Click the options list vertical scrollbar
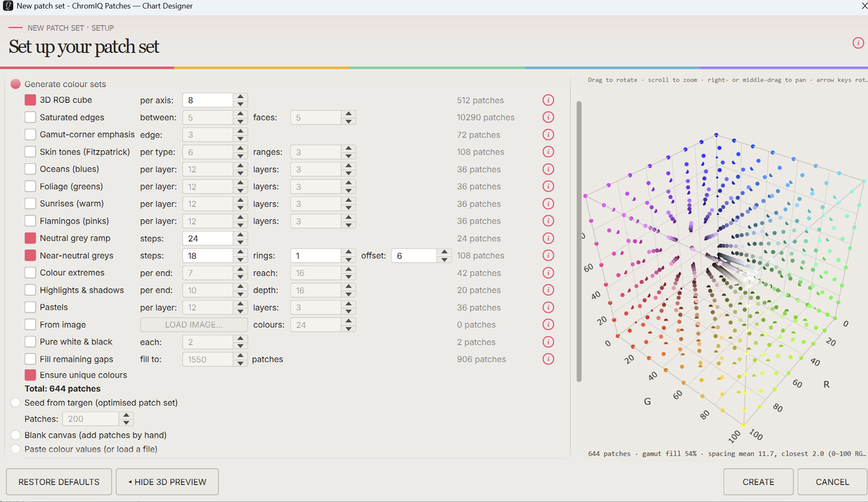This screenshot has width=868, height=502. [x=578, y=242]
